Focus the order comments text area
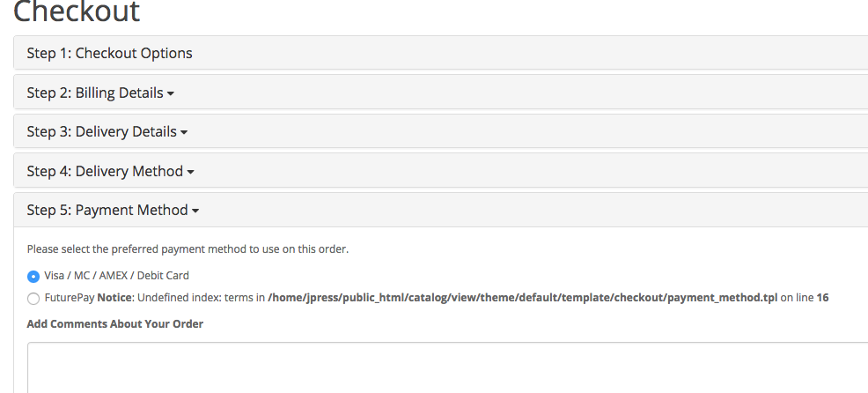This screenshot has height=393, width=868. click(447, 367)
